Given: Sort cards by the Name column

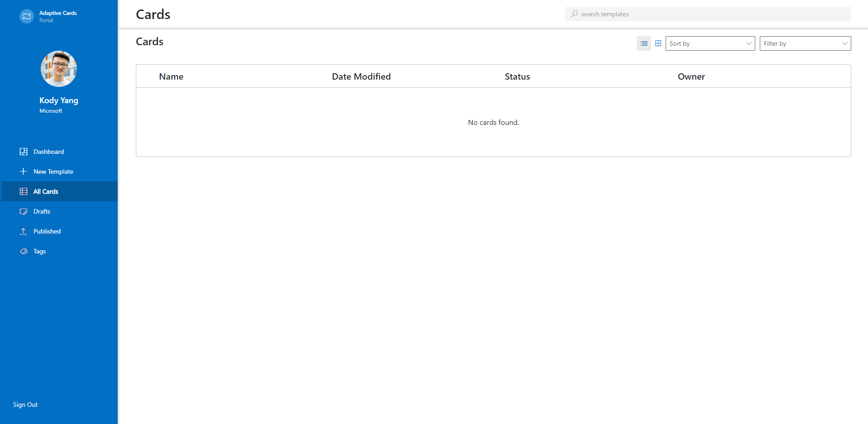Looking at the screenshot, I should tap(171, 76).
